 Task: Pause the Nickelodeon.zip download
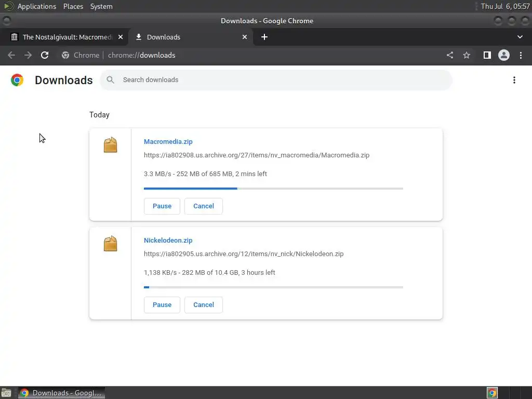pos(162,304)
